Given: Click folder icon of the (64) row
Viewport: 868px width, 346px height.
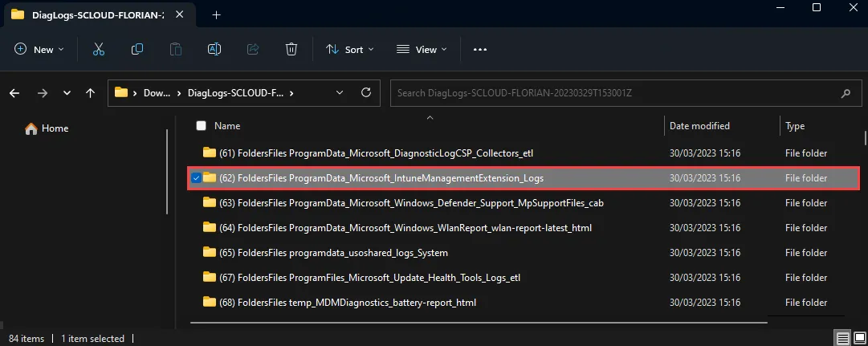Looking at the screenshot, I should (x=210, y=227).
